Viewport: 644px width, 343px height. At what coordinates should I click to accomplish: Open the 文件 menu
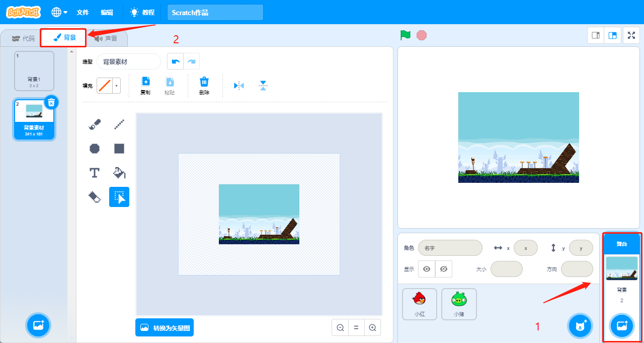click(x=83, y=12)
